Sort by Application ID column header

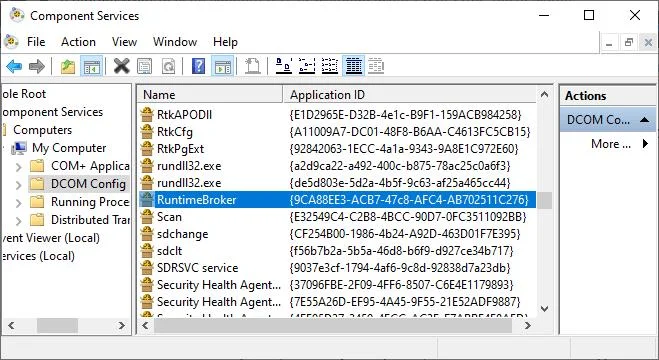coord(410,95)
